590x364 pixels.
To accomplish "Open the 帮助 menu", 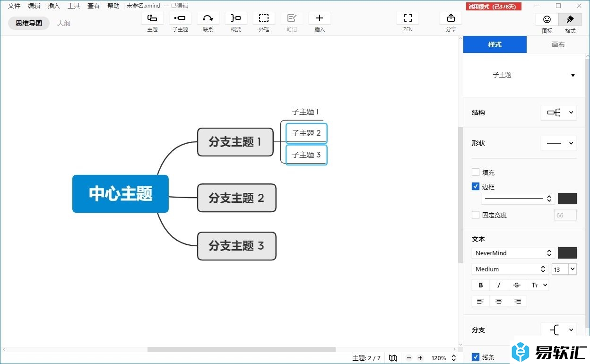I will pyautogui.click(x=113, y=6).
